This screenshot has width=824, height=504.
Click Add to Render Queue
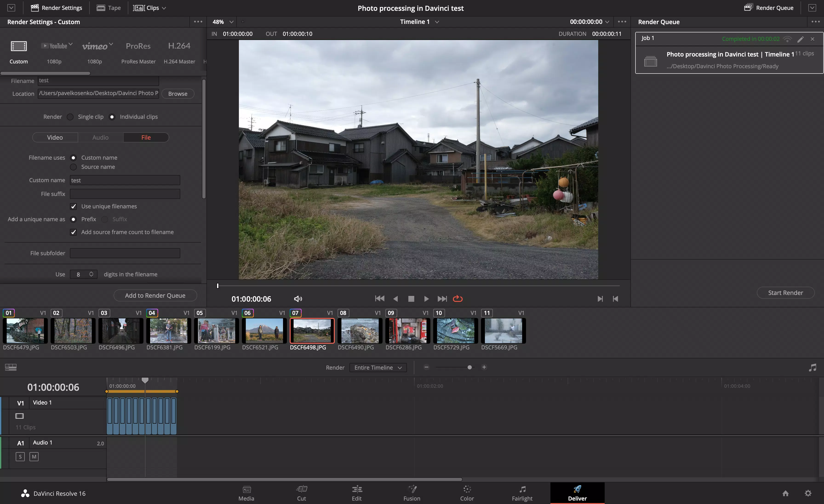tap(155, 295)
